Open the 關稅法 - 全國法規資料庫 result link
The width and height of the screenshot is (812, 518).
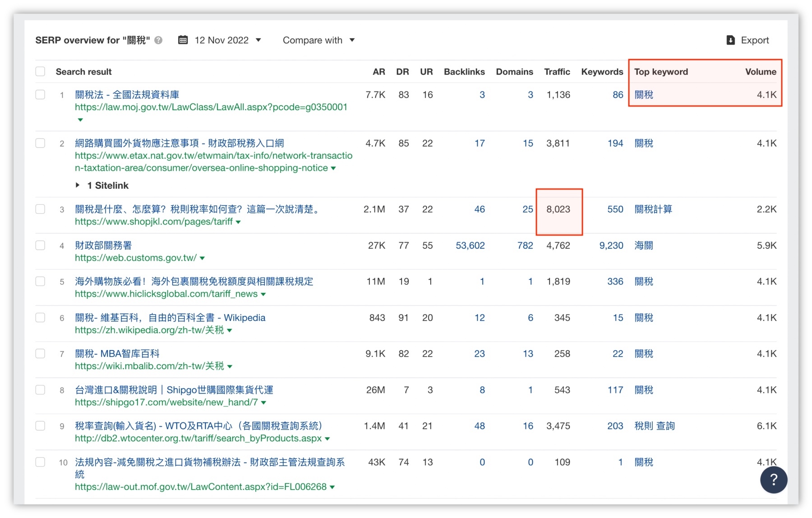coord(127,95)
